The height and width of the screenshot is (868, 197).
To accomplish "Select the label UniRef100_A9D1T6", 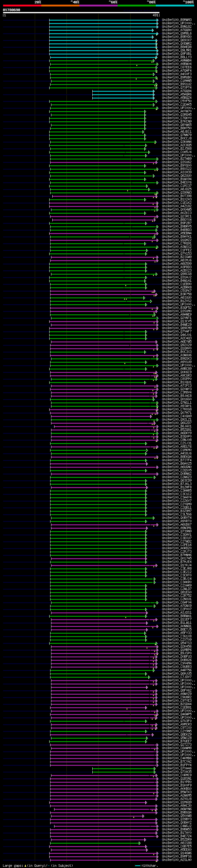I will tap(176, 447).
